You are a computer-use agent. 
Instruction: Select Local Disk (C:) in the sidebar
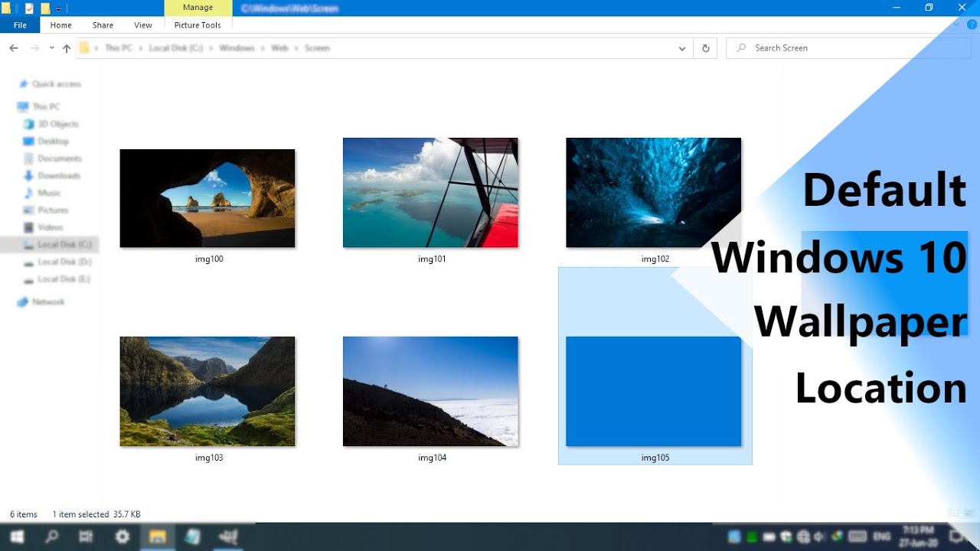click(x=50, y=245)
